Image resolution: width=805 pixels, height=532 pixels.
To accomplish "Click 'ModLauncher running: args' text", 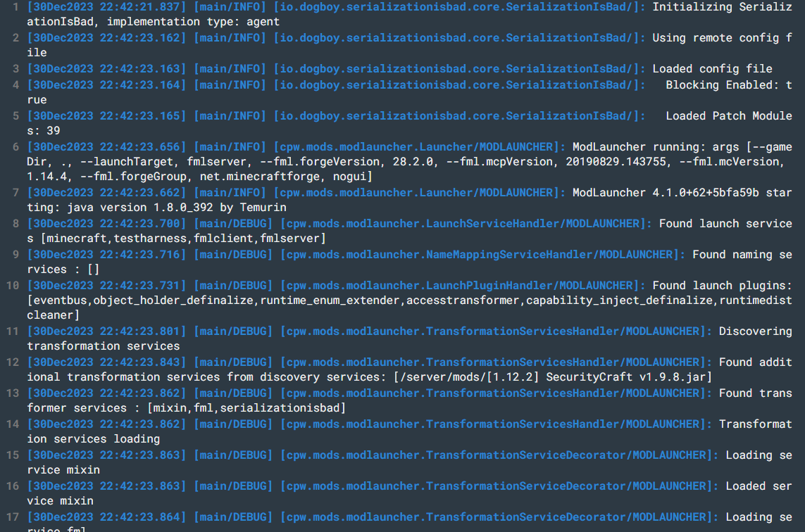I will pyautogui.click(x=656, y=147).
